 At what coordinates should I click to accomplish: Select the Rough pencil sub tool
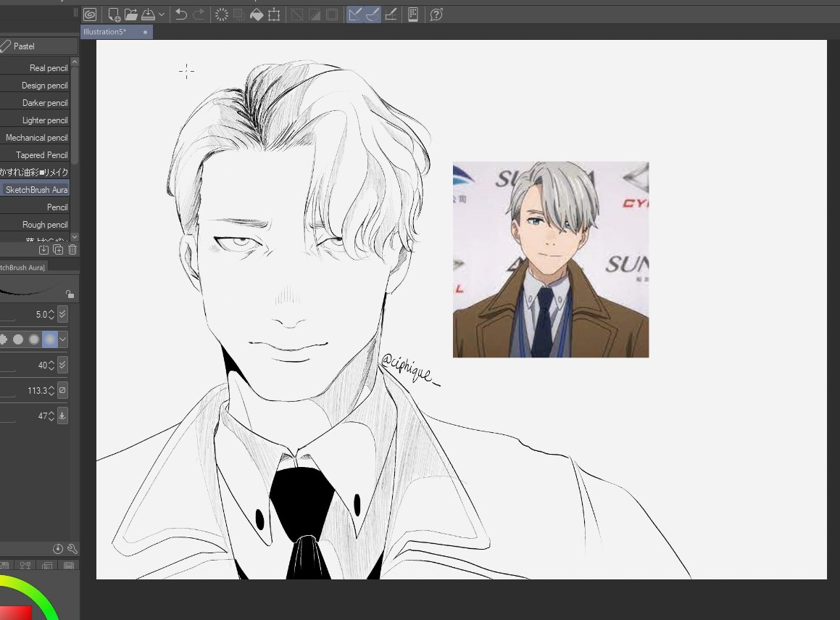coord(35,225)
